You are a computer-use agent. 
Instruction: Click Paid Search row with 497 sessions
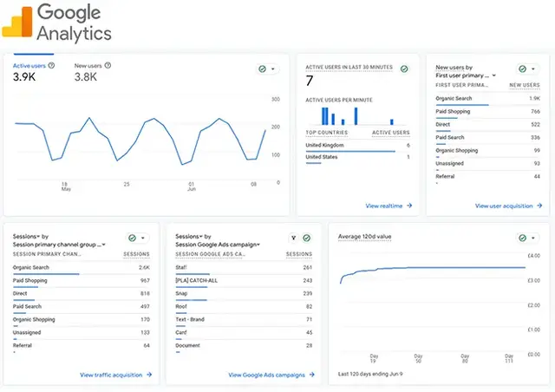click(x=82, y=308)
